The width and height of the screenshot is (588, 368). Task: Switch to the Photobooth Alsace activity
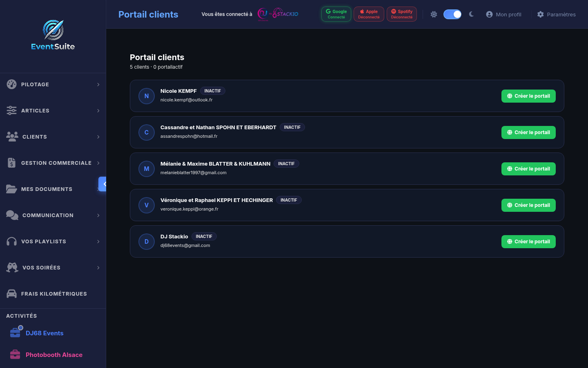[x=54, y=355]
